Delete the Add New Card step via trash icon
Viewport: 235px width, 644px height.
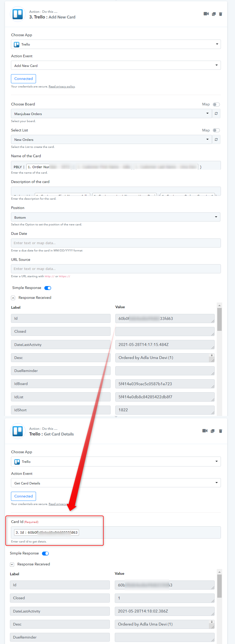(x=221, y=14)
